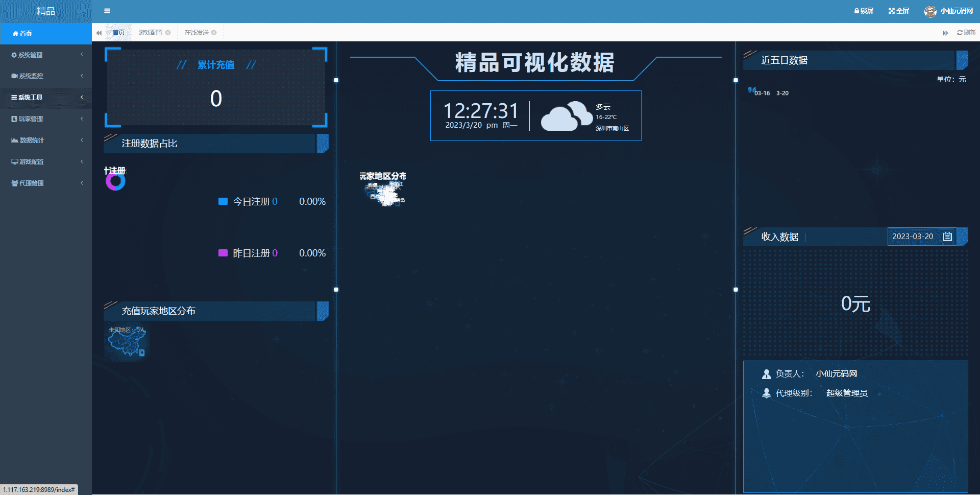Viewport: 980px width, 495px height.
Task: Expand chevron beside 系统工具
Action: [82, 98]
